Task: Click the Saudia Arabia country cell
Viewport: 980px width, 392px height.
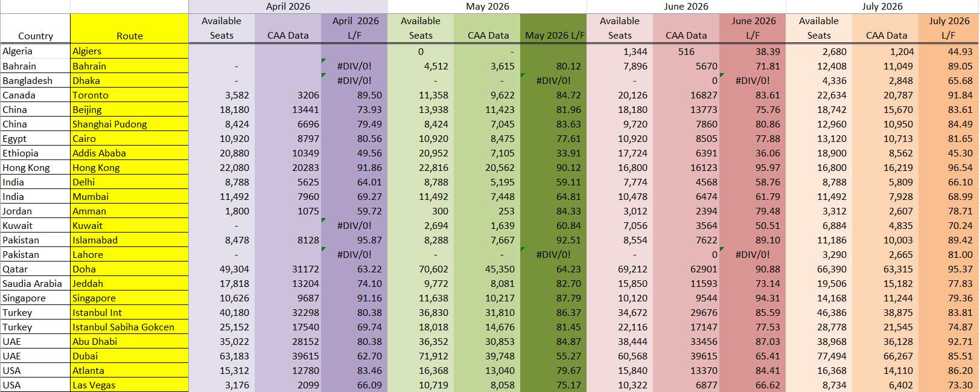Action: click(36, 283)
